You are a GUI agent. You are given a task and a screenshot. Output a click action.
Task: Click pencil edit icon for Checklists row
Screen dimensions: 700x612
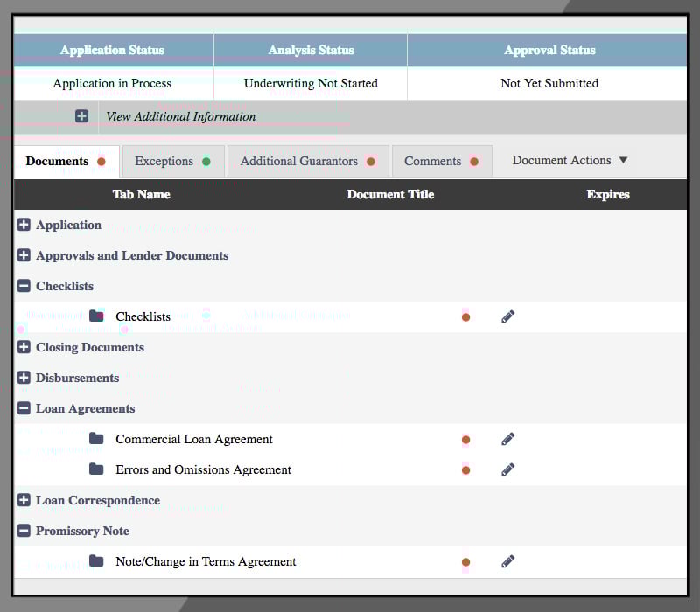coord(508,316)
